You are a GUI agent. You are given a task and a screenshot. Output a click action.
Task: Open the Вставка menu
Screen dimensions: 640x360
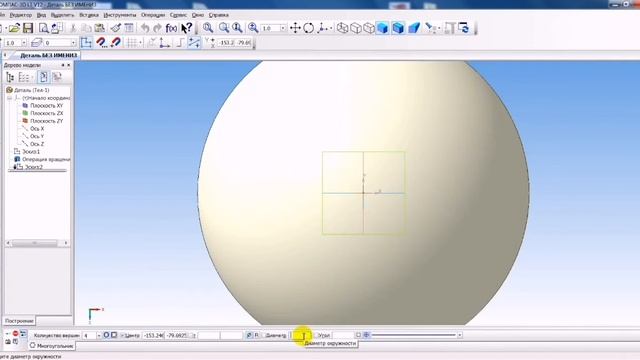89,15
